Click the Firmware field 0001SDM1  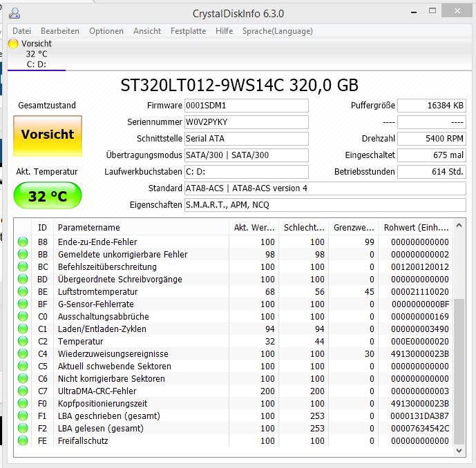(x=247, y=106)
